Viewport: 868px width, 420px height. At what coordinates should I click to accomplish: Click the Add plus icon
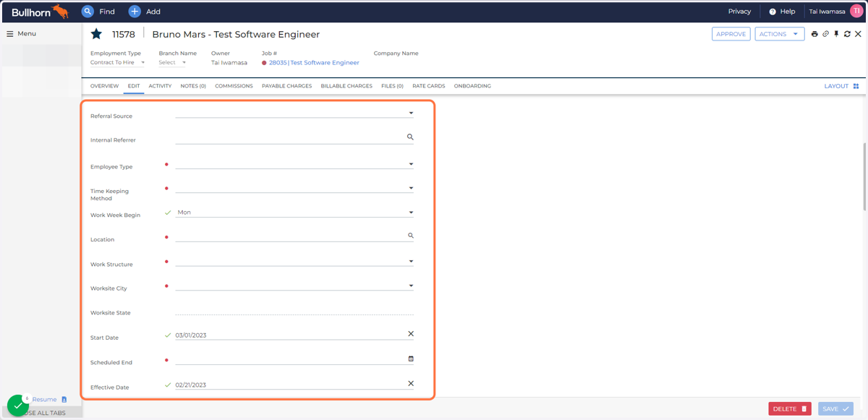click(x=135, y=12)
